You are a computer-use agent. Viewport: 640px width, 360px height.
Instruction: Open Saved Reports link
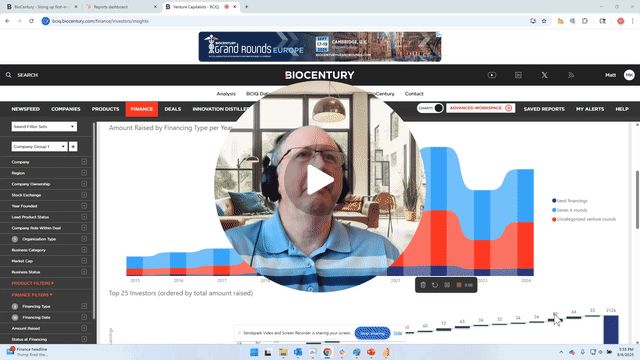(544, 109)
